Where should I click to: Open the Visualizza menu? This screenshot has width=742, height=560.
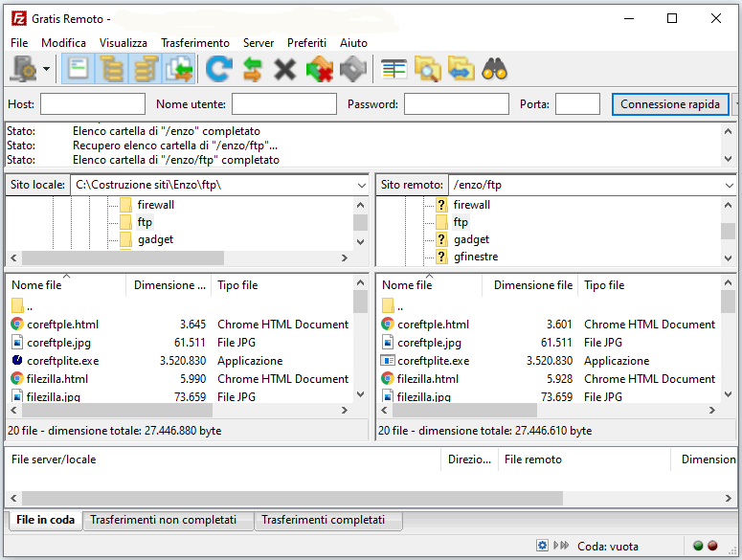pos(124,43)
